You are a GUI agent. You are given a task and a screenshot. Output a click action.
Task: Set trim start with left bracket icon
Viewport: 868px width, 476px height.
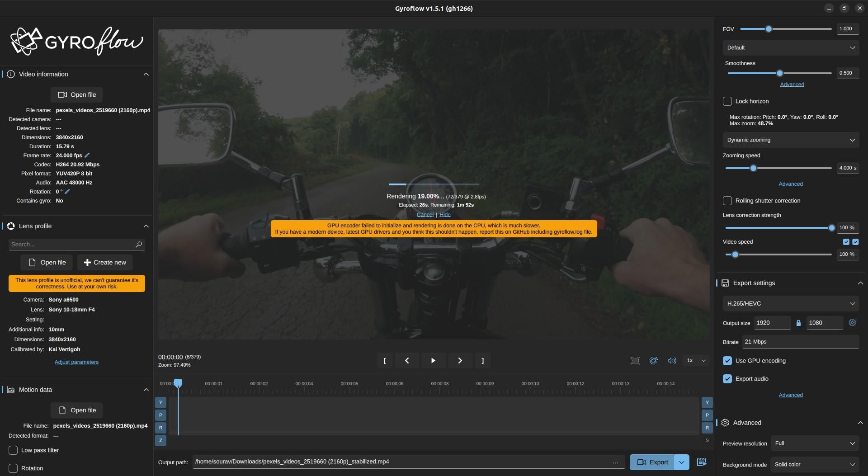(x=385, y=360)
